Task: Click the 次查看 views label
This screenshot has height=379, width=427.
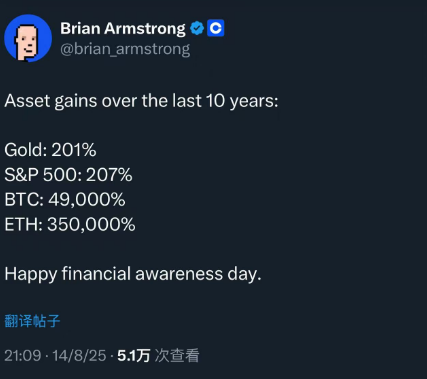Action: pos(177,356)
